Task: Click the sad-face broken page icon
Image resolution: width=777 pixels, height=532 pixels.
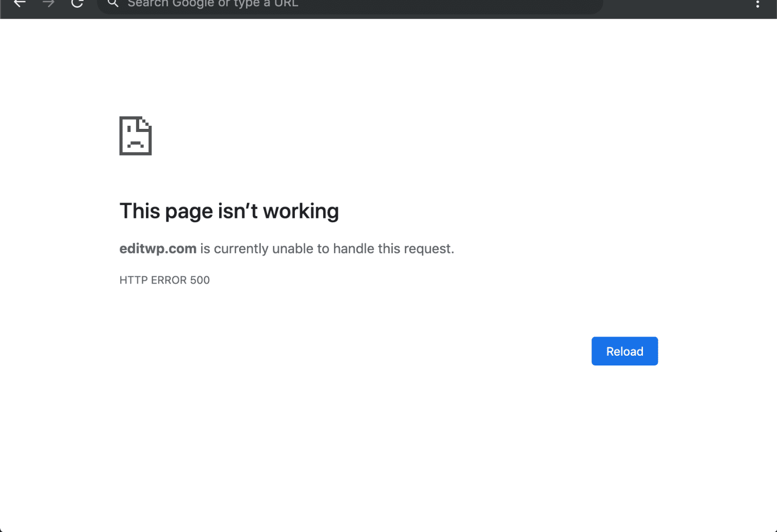Action: coord(135,136)
